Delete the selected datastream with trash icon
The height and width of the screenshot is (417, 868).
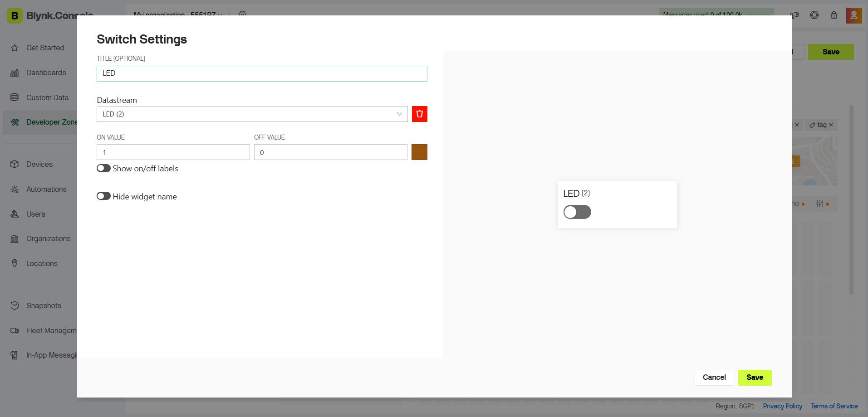419,114
